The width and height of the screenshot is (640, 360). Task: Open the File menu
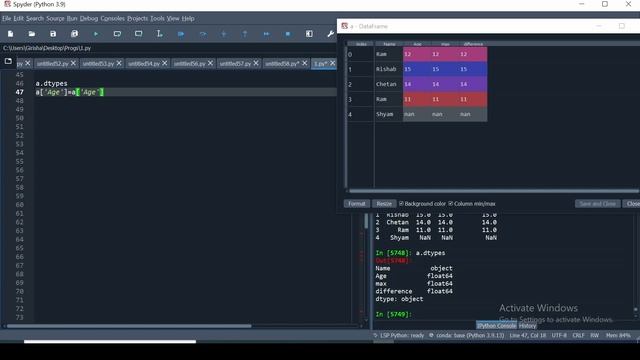[x=7, y=18]
